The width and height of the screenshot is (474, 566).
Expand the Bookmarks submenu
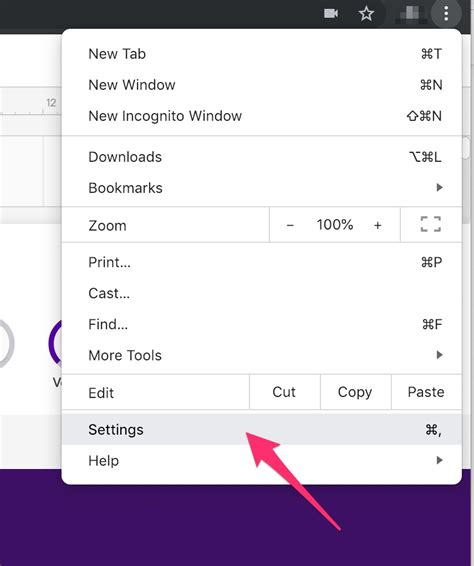(x=262, y=188)
